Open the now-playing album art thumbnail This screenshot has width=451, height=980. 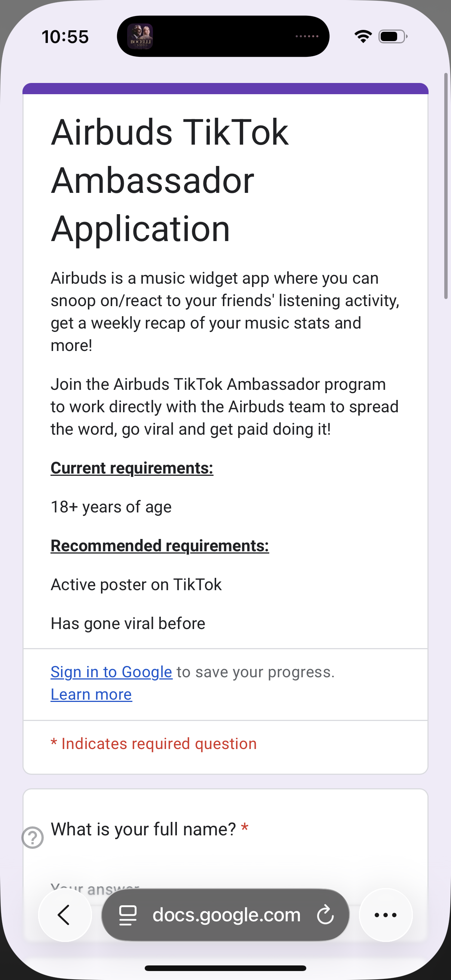140,37
